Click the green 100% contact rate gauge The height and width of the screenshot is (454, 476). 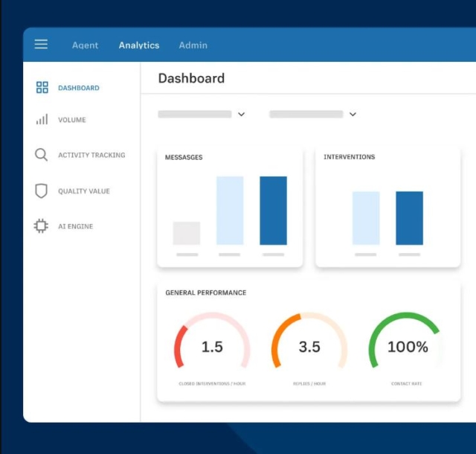click(407, 346)
